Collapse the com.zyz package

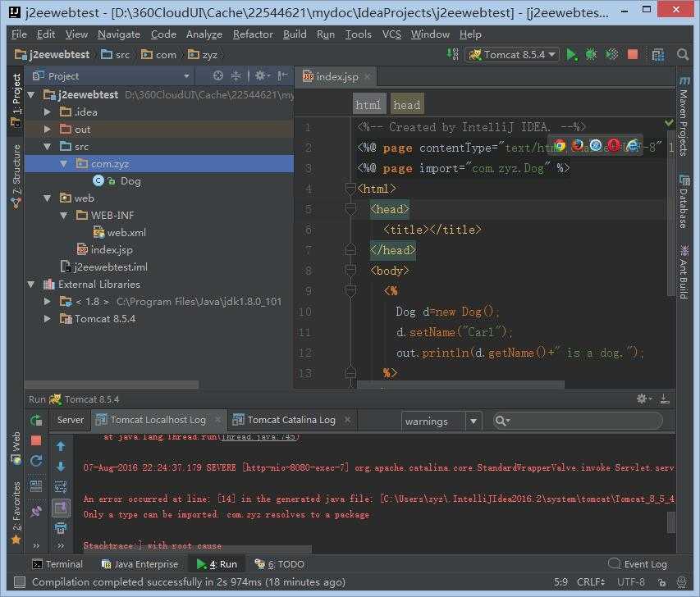(x=63, y=164)
